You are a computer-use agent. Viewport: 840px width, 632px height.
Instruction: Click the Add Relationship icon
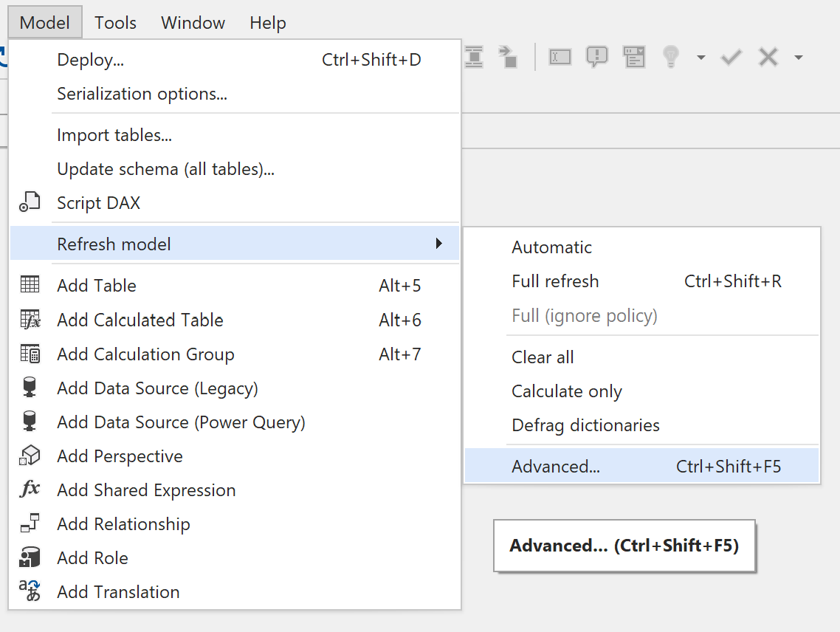click(x=30, y=523)
